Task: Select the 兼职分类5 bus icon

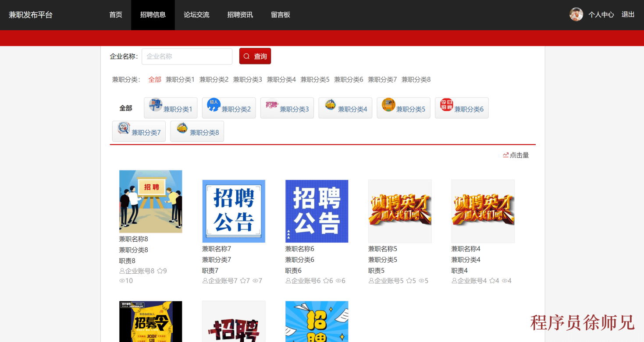Action: click(388, 105)
